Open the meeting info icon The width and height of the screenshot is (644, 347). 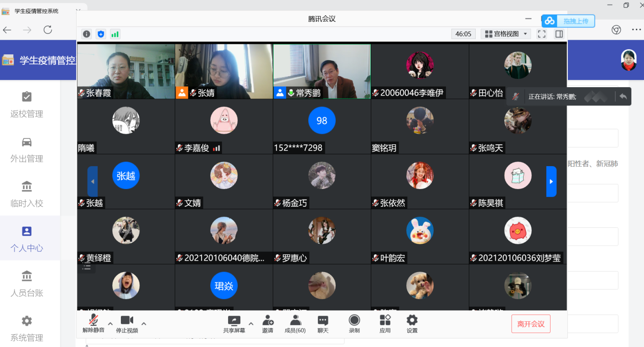(x=87, y=34)
